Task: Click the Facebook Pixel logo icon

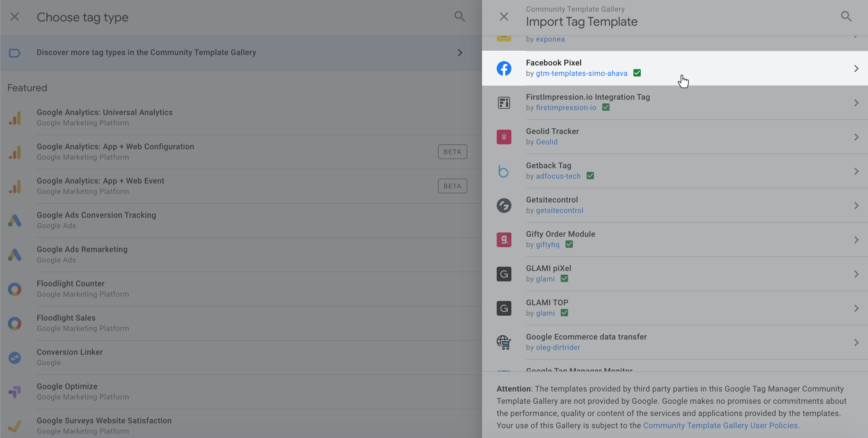Action: click(504, 69)
